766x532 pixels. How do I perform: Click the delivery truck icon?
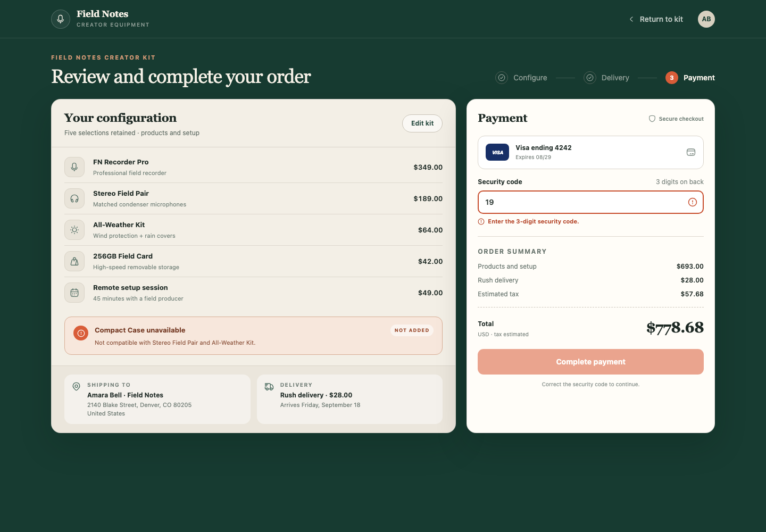(269, 387)
